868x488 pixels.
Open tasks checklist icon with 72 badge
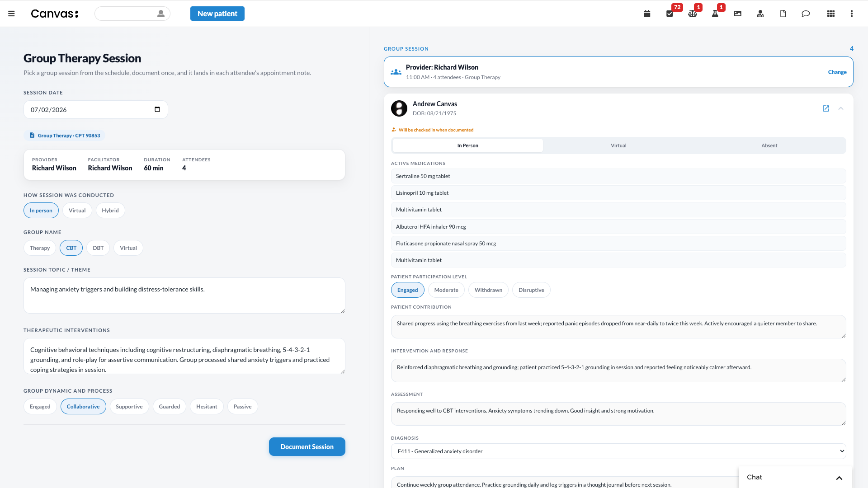pos(670,14)
